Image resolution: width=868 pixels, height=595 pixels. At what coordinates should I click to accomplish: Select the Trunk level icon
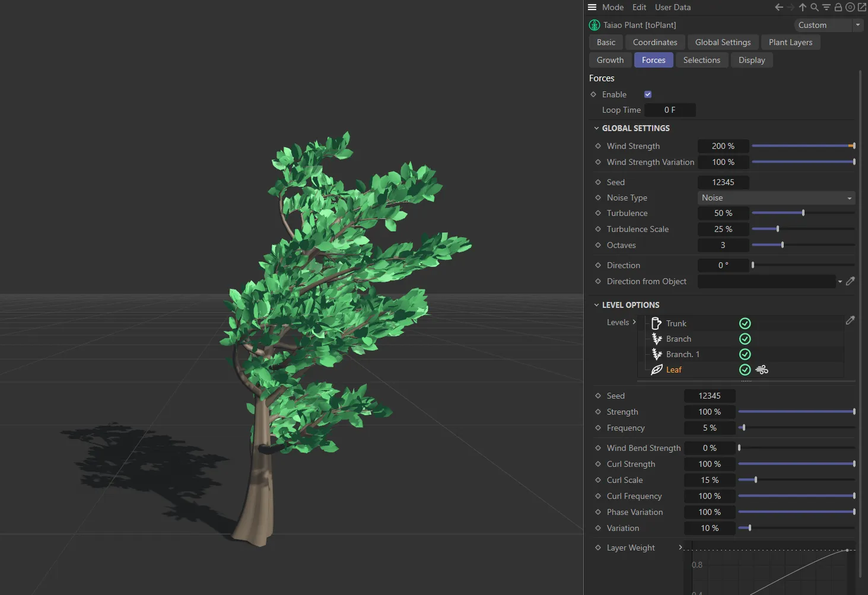point(657,323)
